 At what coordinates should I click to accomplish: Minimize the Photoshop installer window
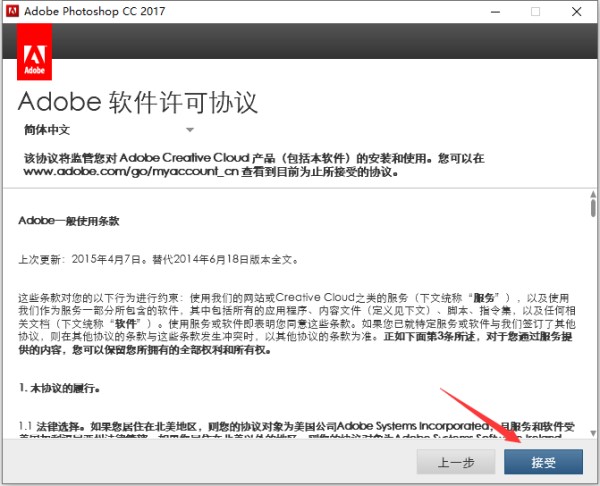[x=490, y=12]
